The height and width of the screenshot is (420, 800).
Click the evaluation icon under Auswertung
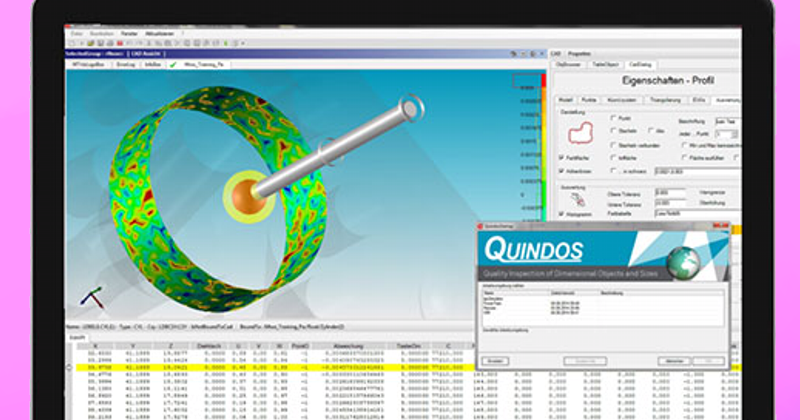[578, 199]
